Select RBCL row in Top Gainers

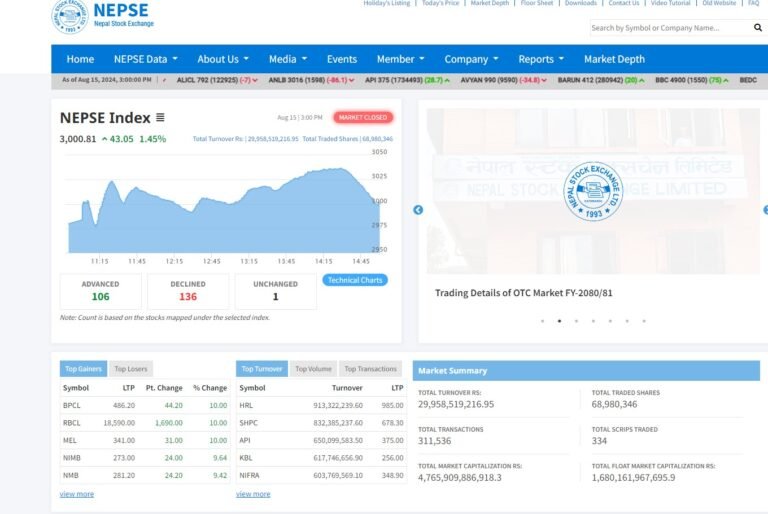[145, 423]
